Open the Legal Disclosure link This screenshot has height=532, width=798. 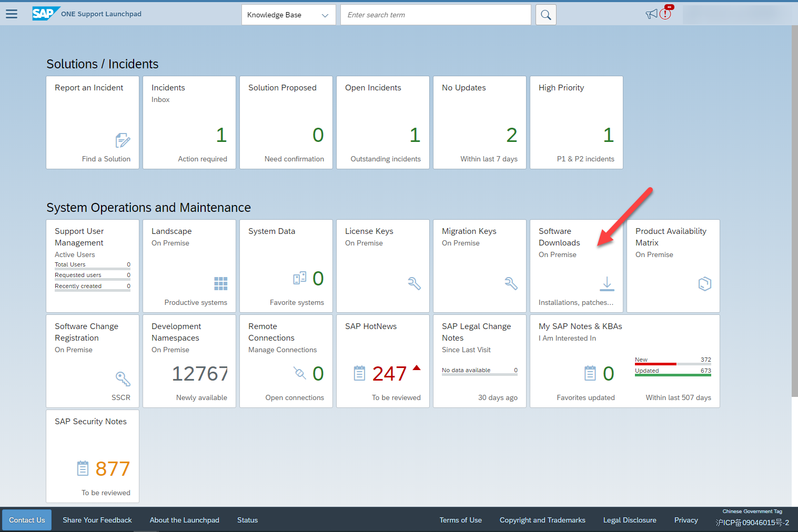point(630,520)
